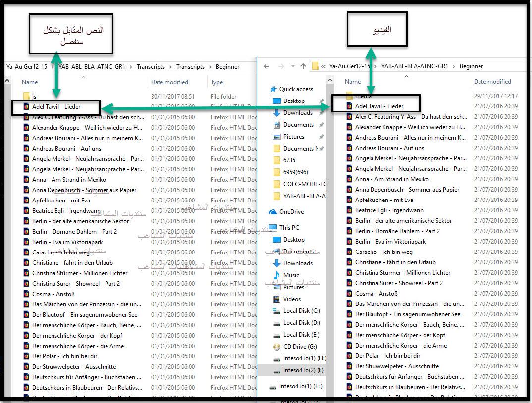Click the Quick access star icon
The height and width of the screenshot is (403, 532).
pyautogui.click(x=273, y=89)
